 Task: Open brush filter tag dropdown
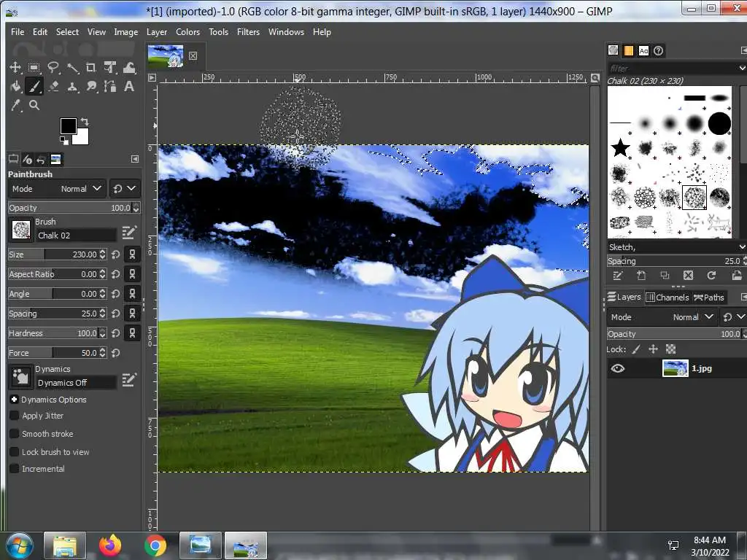tap(742, 68)
